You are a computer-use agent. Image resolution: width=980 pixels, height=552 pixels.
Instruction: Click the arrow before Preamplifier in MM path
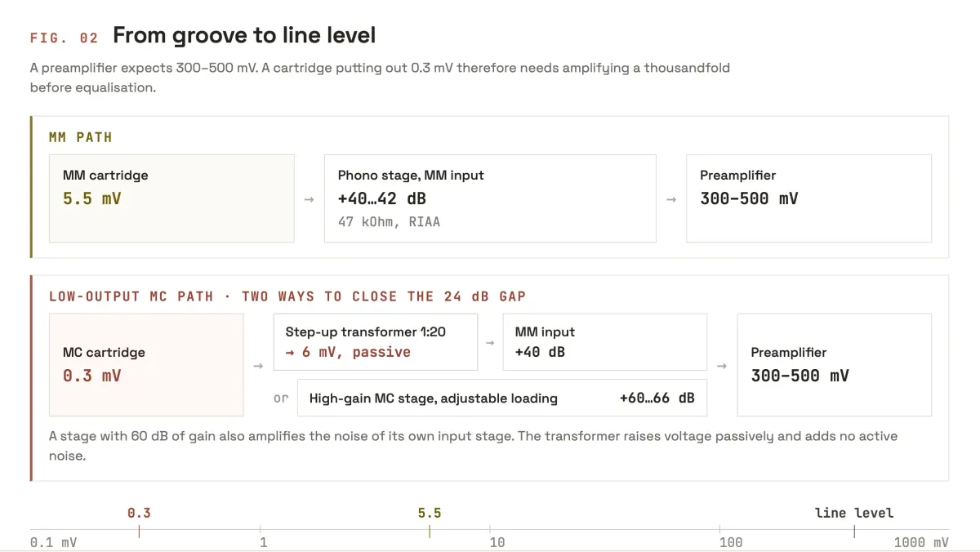(671, 199)
